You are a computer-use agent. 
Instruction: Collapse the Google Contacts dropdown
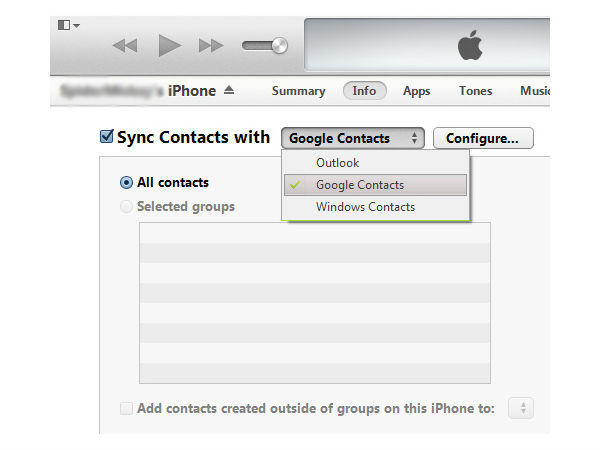354,138
